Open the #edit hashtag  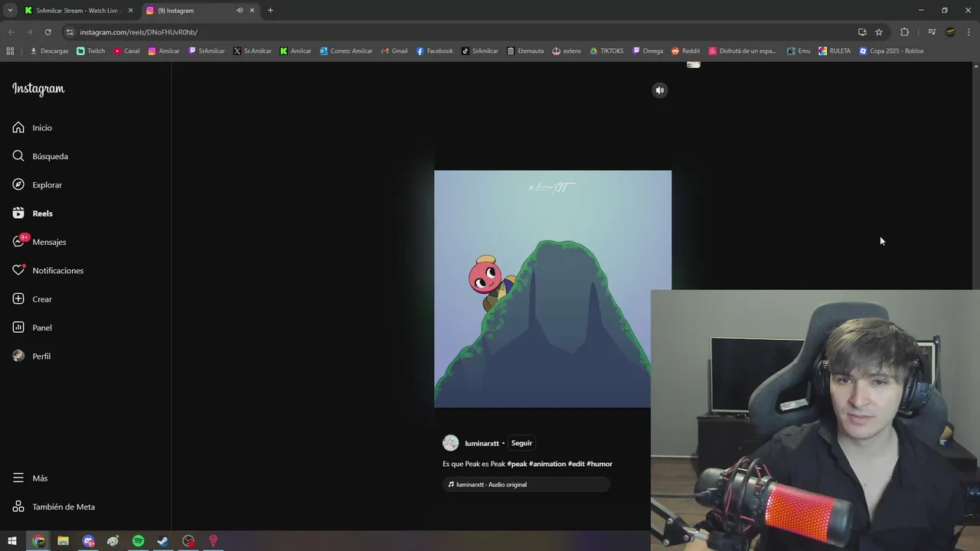point(577,464)
